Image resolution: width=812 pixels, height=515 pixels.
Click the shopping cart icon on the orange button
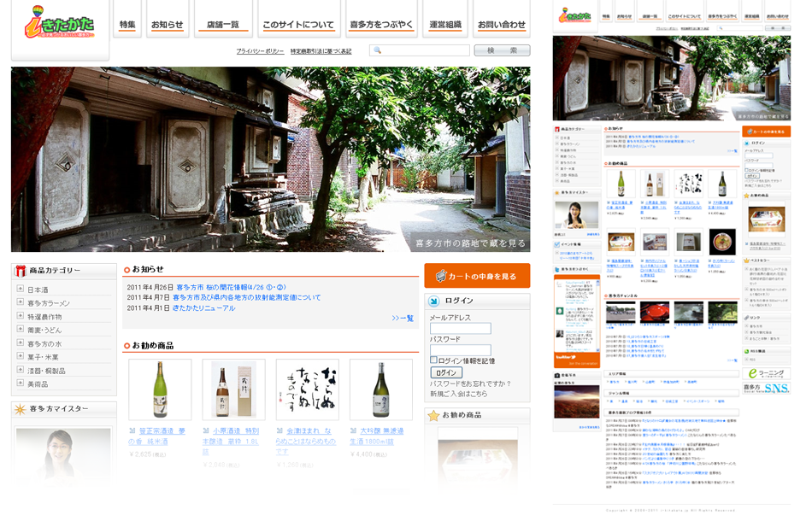coord(441,276)
